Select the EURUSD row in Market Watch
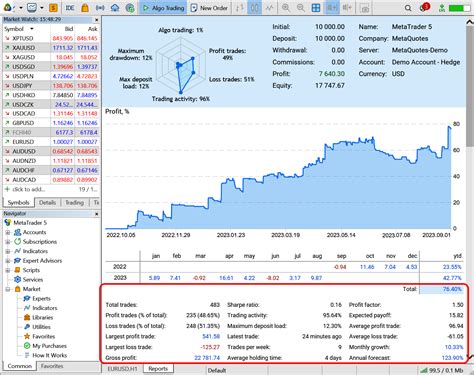 point(51,142)
